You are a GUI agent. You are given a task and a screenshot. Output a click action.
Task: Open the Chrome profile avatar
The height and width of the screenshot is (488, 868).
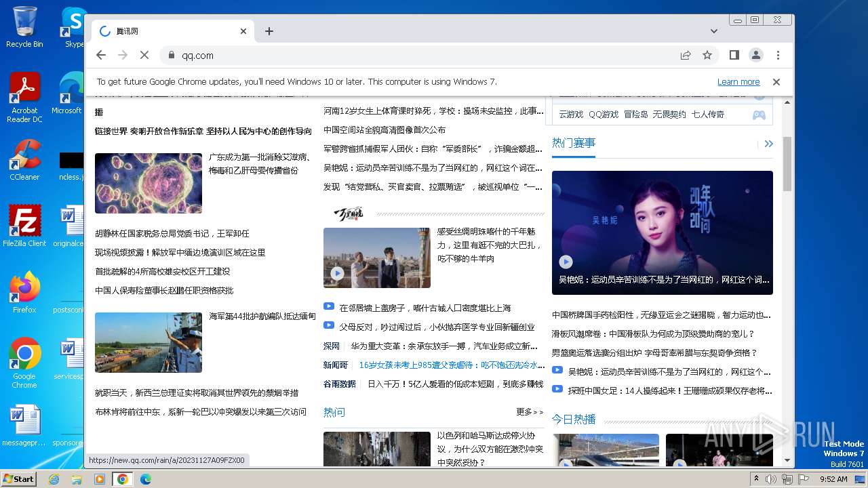755,55
